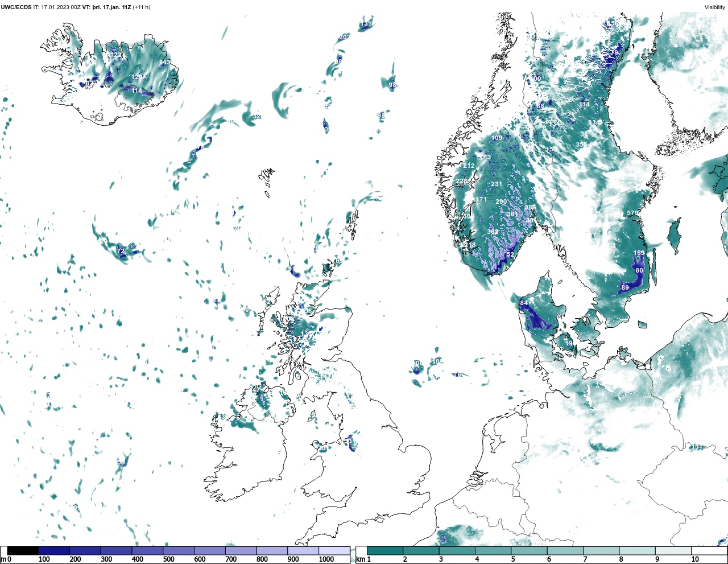Select the 8–9 km legend swatch

pyautogui.click(x=638, y=550)
